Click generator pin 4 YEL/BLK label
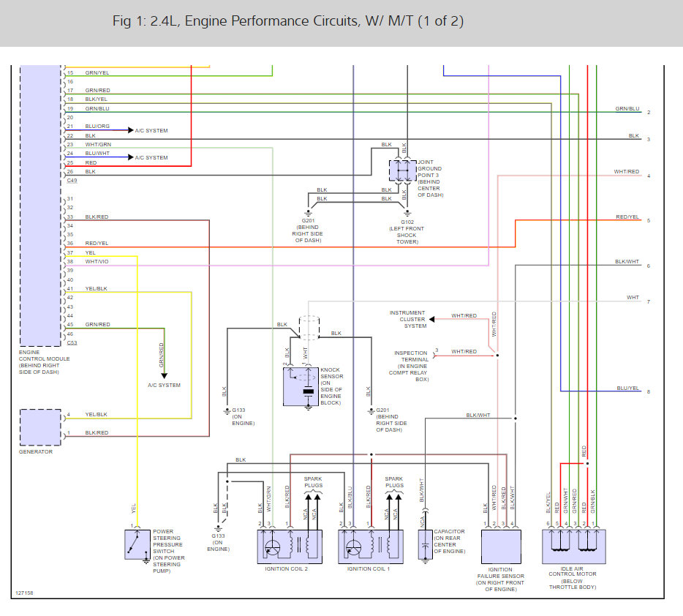This screenshot has height=616, width=683. pyautogui.click(x=96, y=414)
